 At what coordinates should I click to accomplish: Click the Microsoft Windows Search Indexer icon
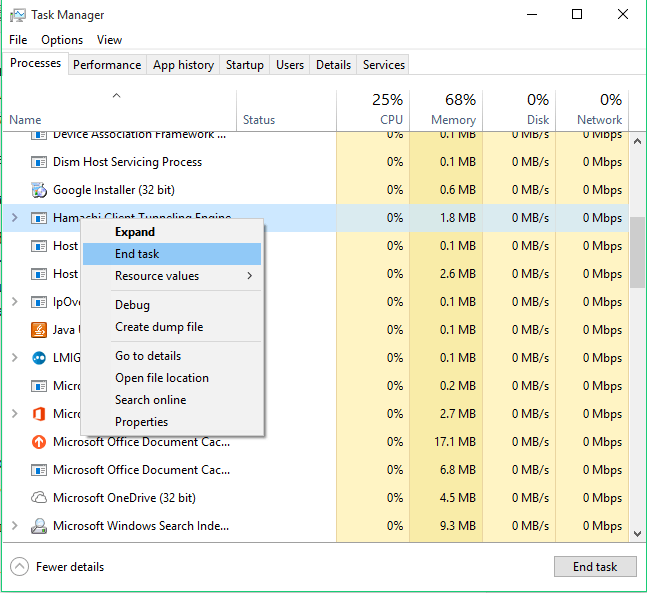[39, 526]
